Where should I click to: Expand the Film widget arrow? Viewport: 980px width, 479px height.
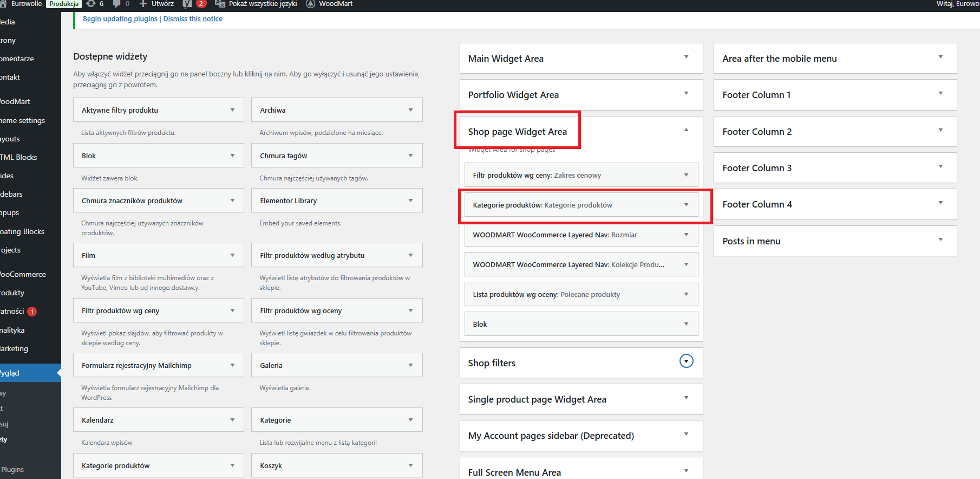[232, 255]
